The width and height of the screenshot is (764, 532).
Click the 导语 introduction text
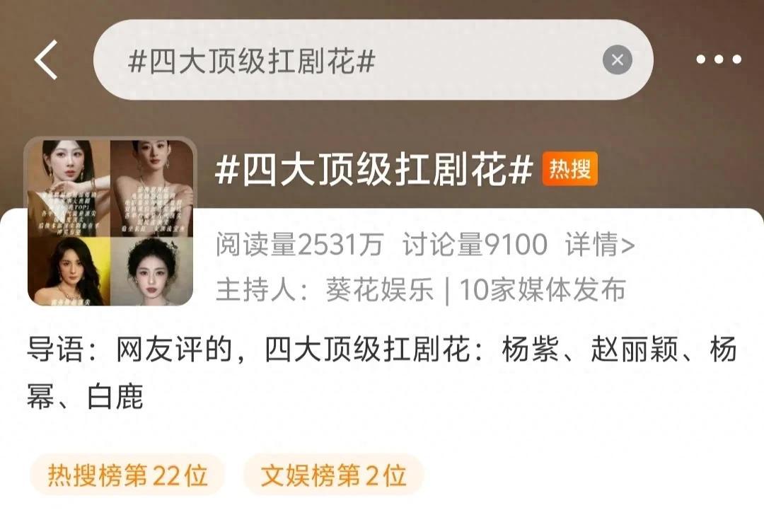tap(381, 372)
